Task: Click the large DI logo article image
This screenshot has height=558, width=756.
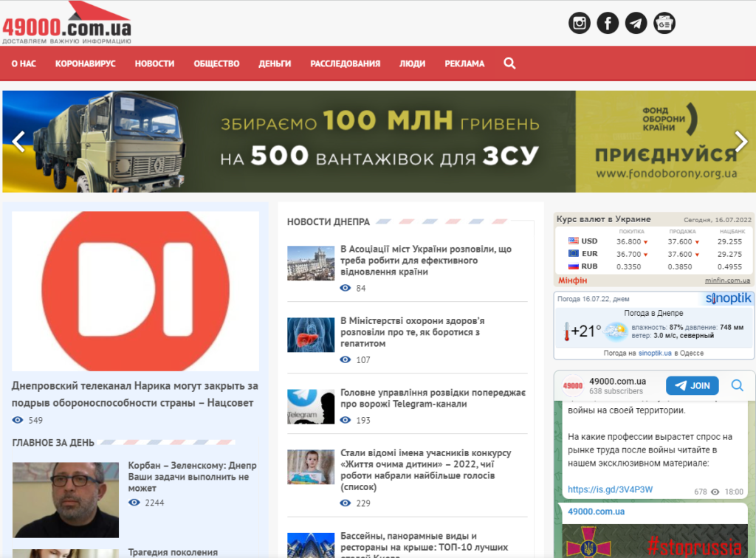Action: click(x=136, y=291)
